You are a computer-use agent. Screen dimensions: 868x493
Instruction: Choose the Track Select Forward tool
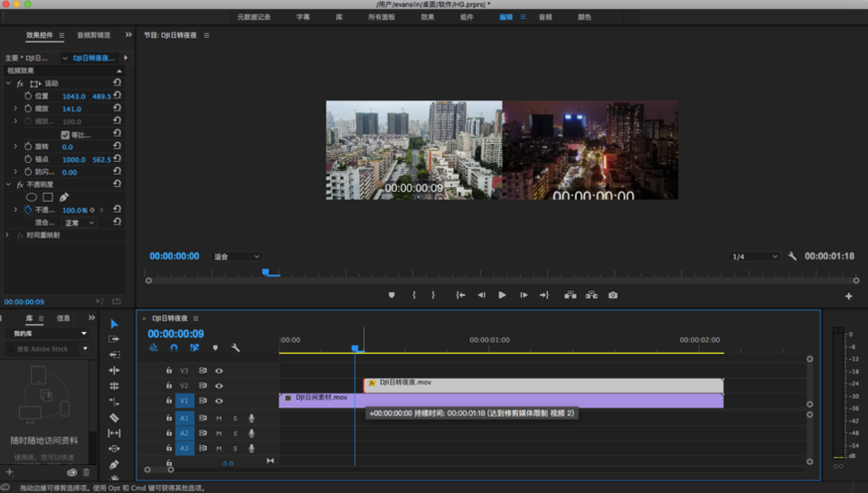114,339
